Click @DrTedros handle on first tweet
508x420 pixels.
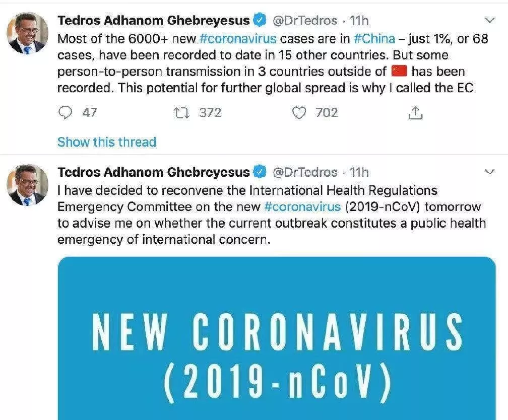(304, 21)
